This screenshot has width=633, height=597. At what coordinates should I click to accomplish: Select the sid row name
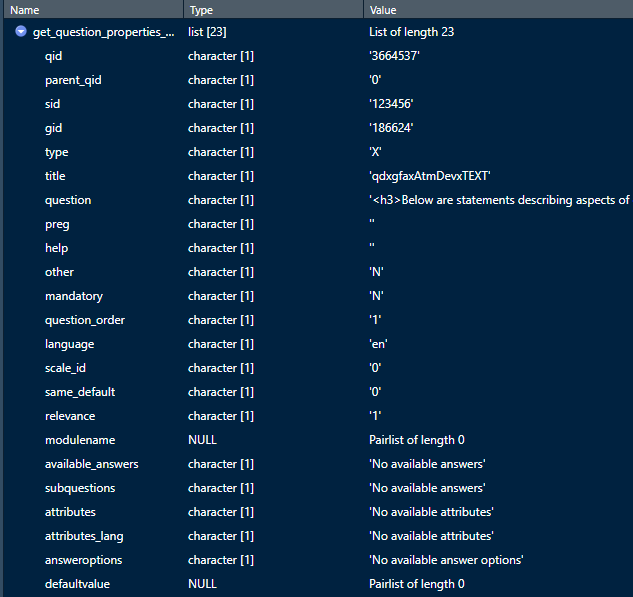[x=53, y=104]
